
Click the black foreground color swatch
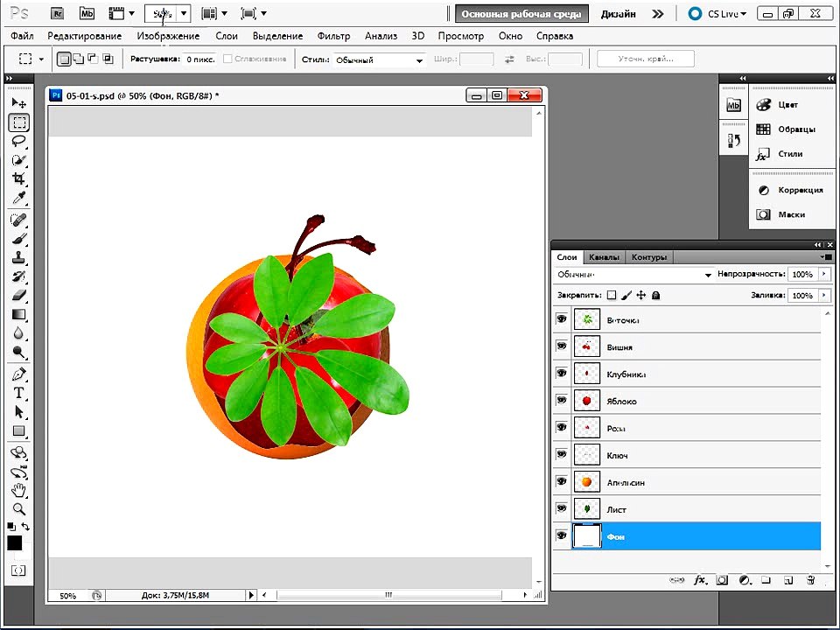15,542
